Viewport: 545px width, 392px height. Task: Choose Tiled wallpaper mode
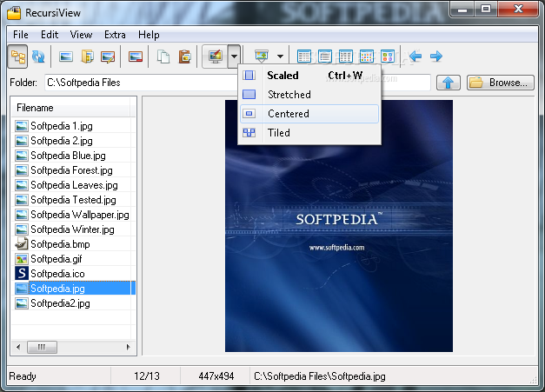click(309, 133)
